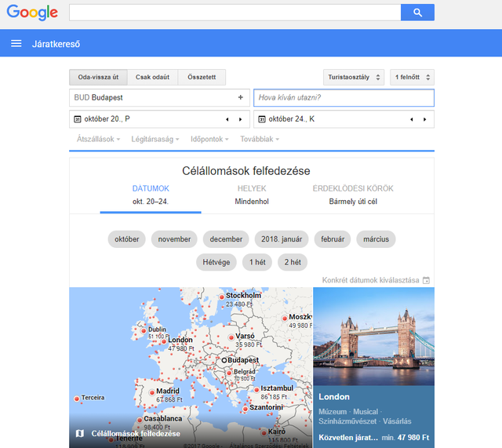Screen dimensions: 502x448
Task: Click the Moszkva map marker
Action: (x=284, y=319)
